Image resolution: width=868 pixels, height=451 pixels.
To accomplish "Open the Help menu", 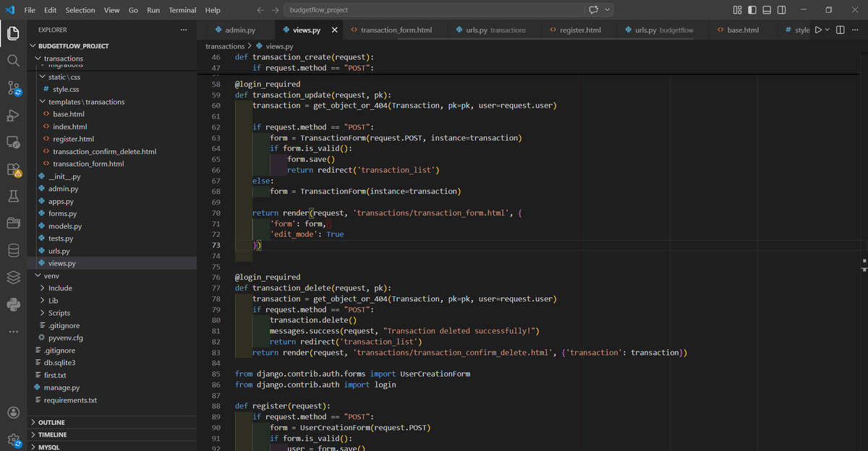I will 213,10.
